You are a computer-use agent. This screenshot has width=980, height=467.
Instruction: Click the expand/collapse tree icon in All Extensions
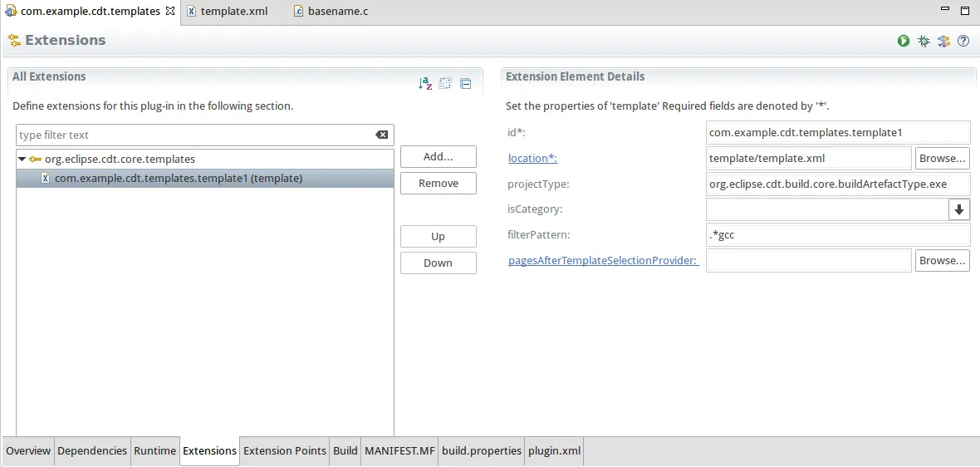tap(445, 83)
